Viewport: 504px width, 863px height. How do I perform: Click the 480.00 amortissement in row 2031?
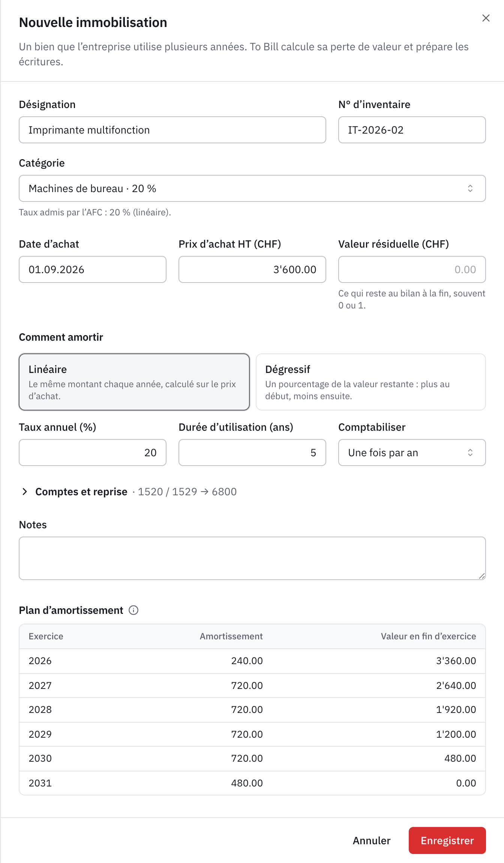pos(247,783)
